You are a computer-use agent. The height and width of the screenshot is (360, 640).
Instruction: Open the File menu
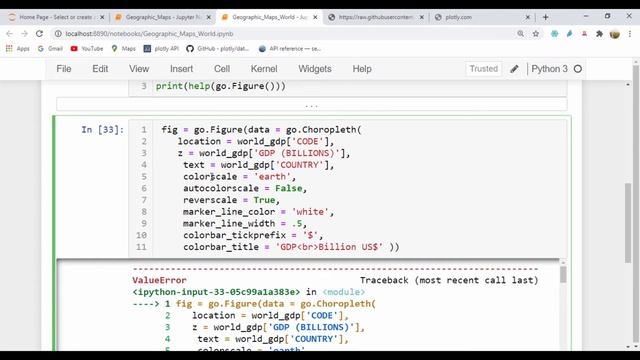(64, 69)
